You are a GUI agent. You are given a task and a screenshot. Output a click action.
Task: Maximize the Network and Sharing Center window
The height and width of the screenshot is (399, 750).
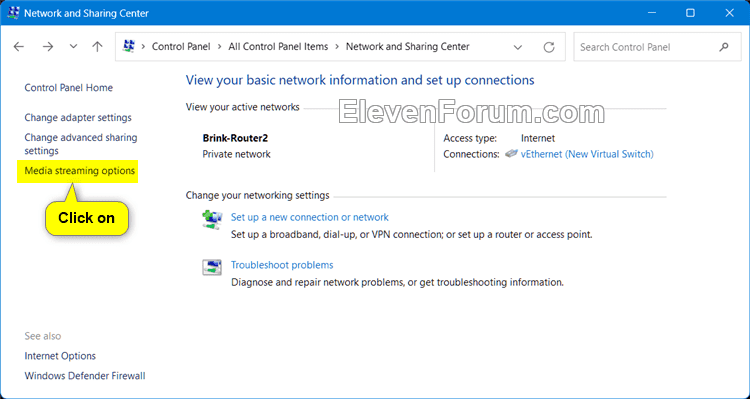click(x=690, y=13)
